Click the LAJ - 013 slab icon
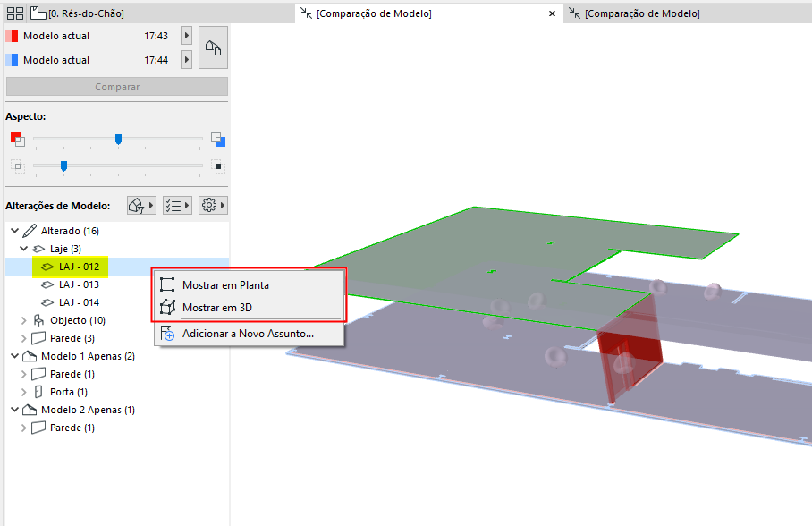Viewport: 812px width, 526px height. (x=47, y=284)
